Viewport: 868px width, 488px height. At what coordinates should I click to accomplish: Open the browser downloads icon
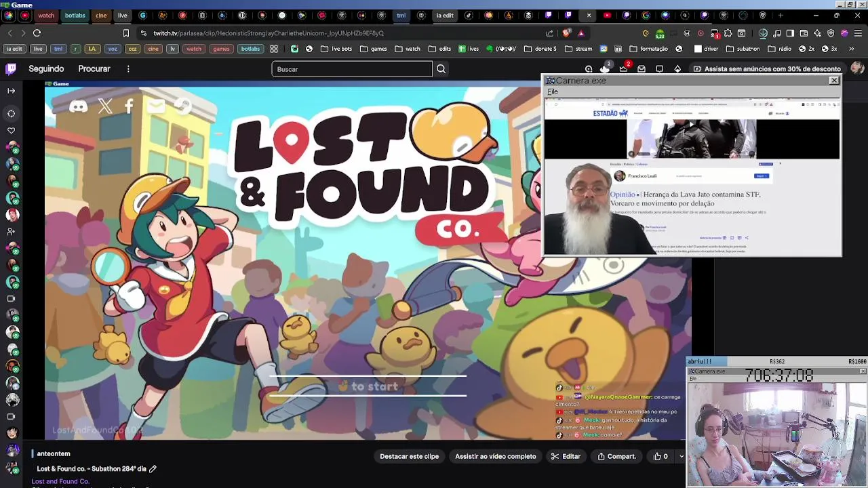pyautogui.click(x=764, y=33)
